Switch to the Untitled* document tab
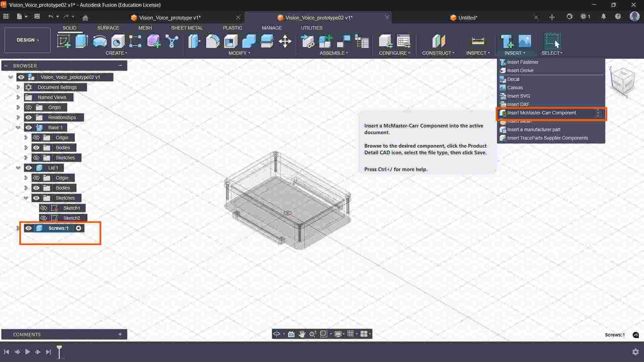The height and width of the screenshot is (362, 644). coord(468,17)
